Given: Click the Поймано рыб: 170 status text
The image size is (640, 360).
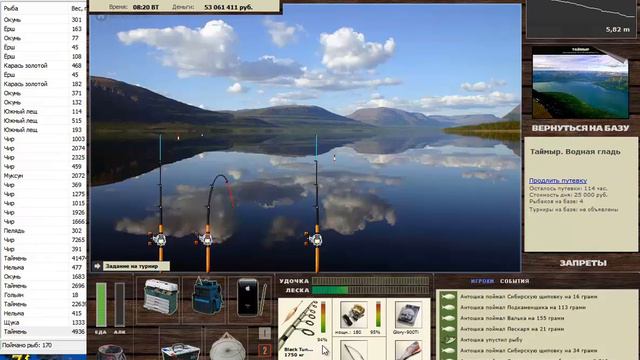Looking at the screenshot, I should (x=27, y=345).
